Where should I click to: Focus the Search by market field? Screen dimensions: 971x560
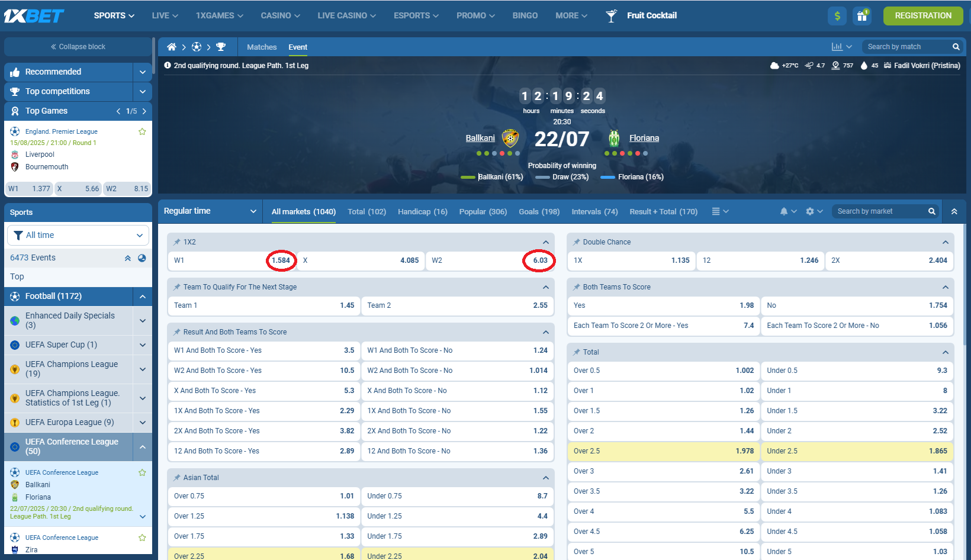click(x=880, y=211)
